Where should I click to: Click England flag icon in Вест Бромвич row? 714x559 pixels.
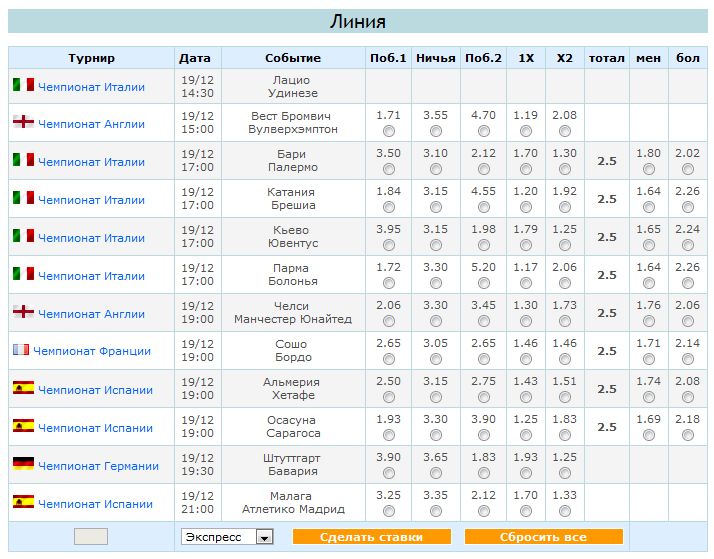click(x=23, y=122)
